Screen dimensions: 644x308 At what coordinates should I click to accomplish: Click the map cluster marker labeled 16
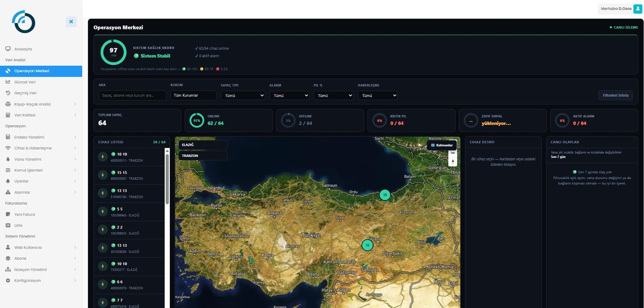367,245
